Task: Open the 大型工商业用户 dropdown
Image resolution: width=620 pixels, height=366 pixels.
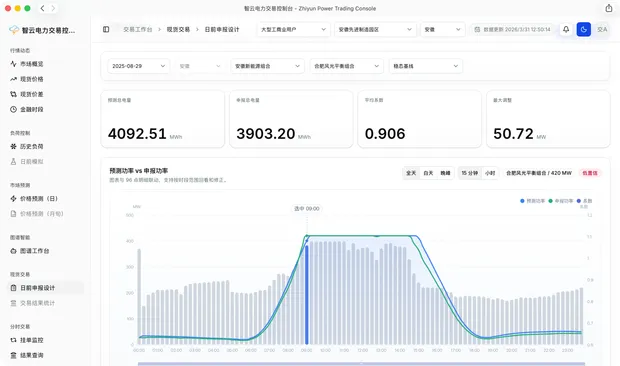Action: 293,29
